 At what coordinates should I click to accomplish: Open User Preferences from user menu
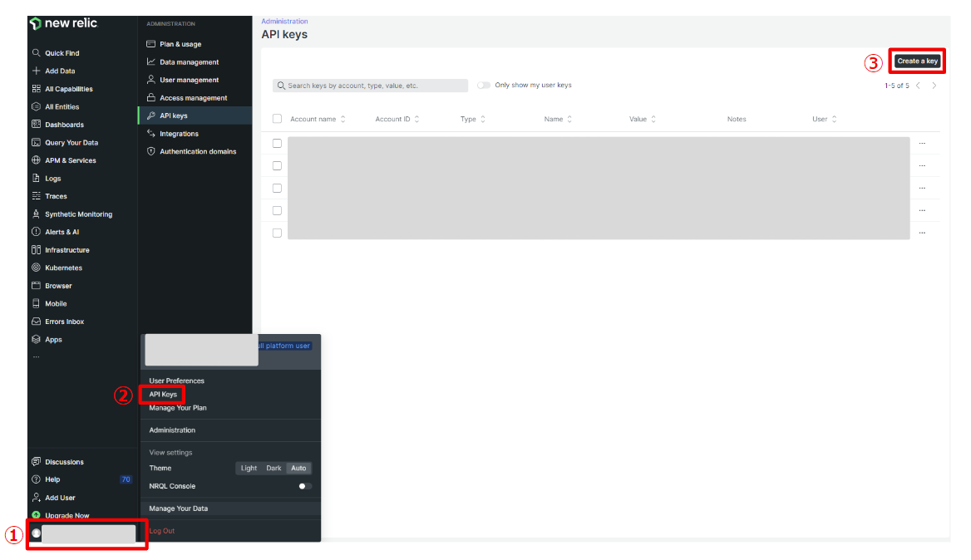coord(176,381)
